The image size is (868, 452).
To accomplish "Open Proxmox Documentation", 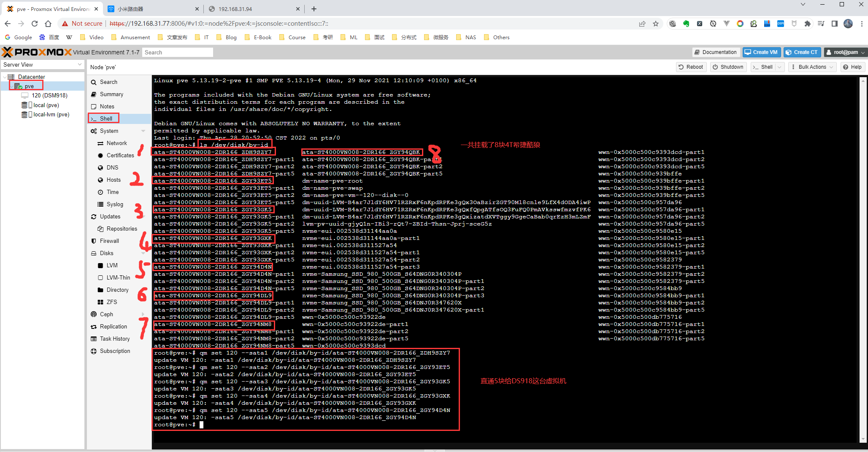I will (716, 52).
